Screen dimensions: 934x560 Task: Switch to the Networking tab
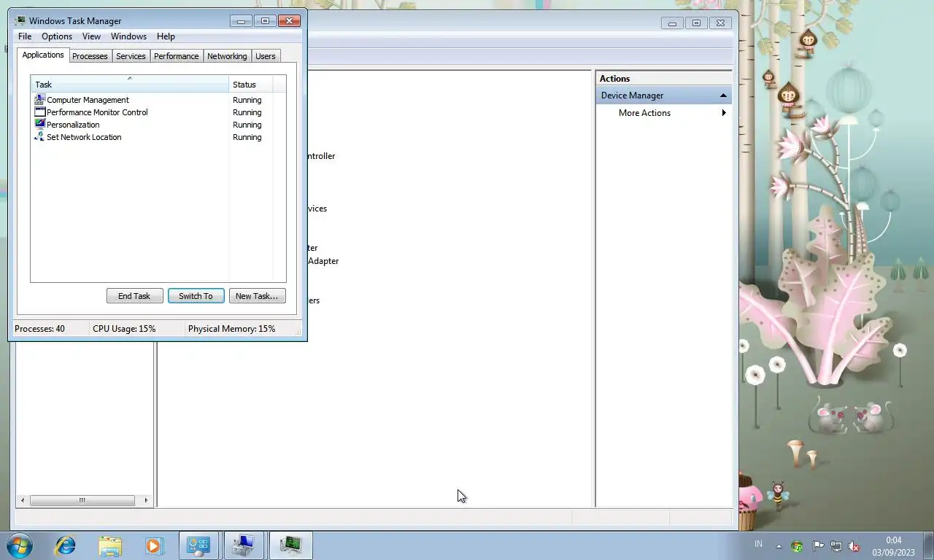point(227,56)
